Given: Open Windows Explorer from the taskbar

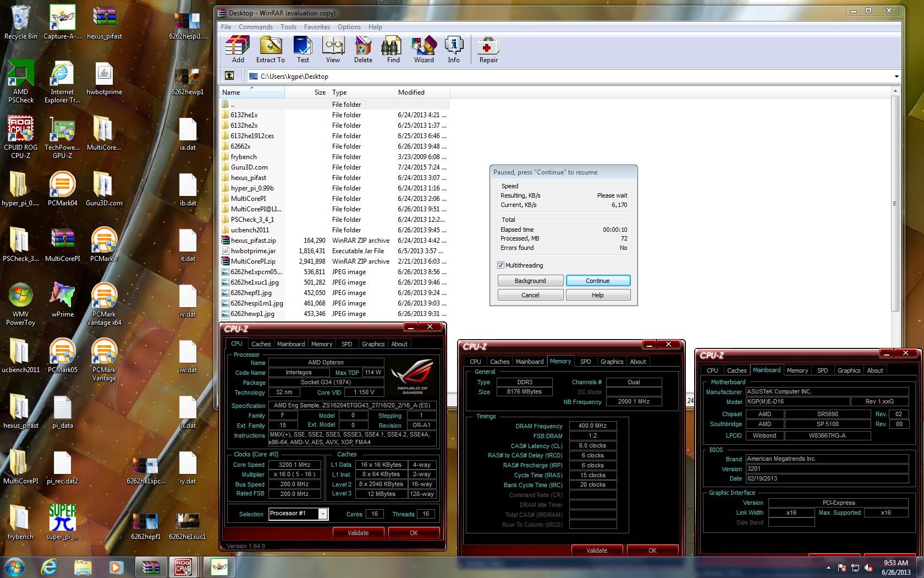Looking at the screenshot, I should coord(82,566).
